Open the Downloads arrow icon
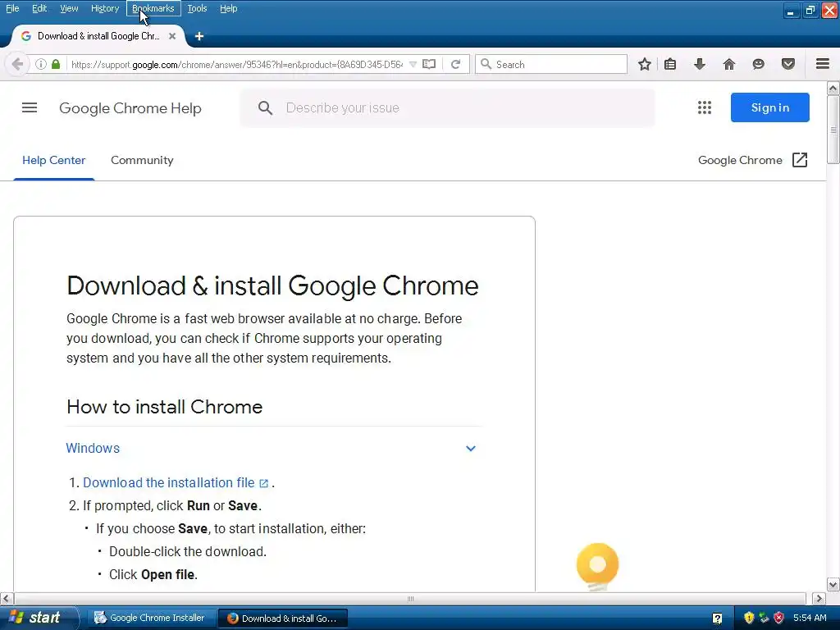 click(699, 64)
